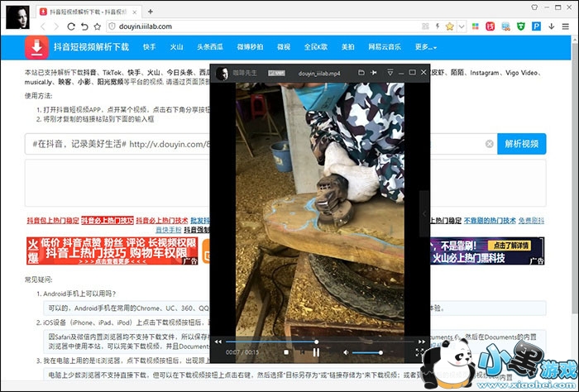Go back using the browser back arrow
The image size is (579, 392).
pyautogui.click(x=43, y=26)
